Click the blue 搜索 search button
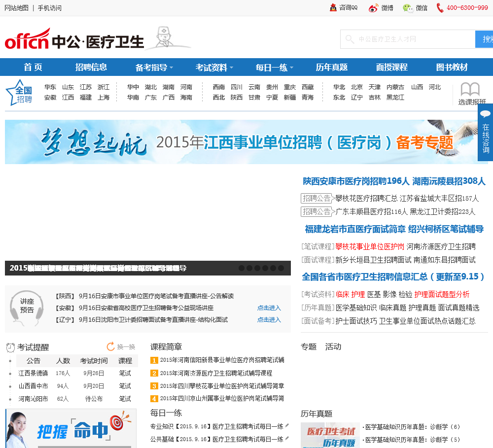493x448 pixels. (484, 39)
